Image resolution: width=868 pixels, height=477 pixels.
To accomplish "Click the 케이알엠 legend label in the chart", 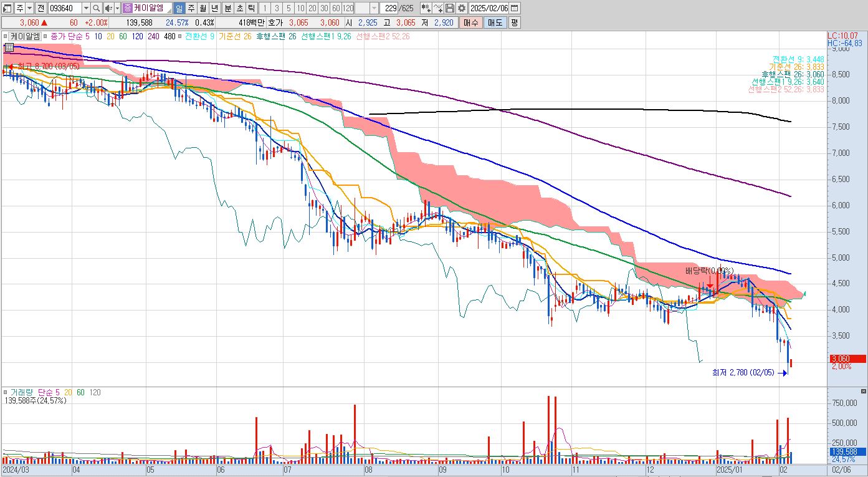I will [26, 36].
